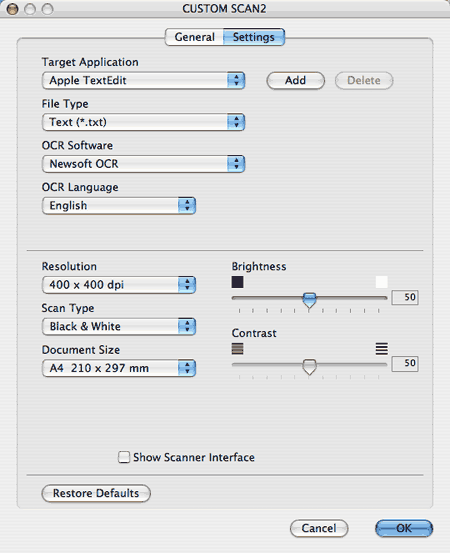Open the Document Size A4 dropdown

[119, 368]
